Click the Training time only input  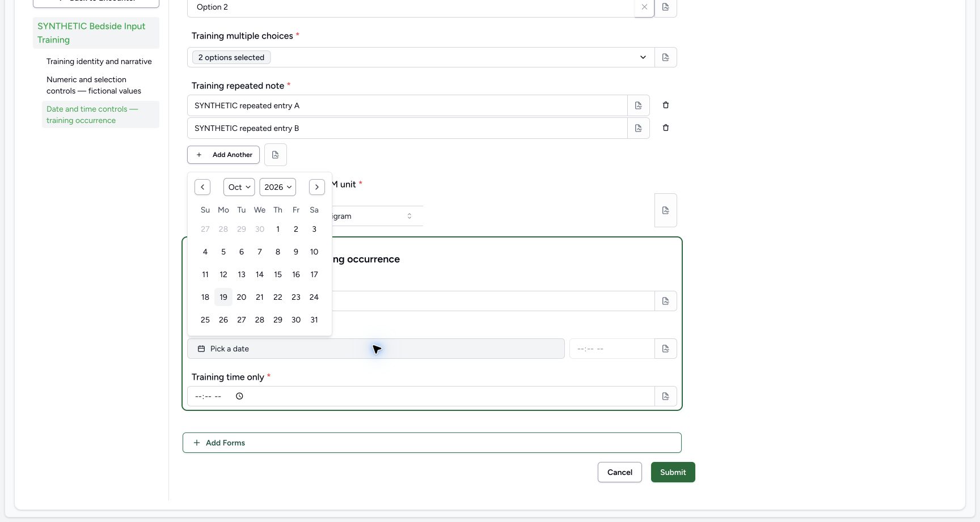pyautogui.click(x=421, y=396)
